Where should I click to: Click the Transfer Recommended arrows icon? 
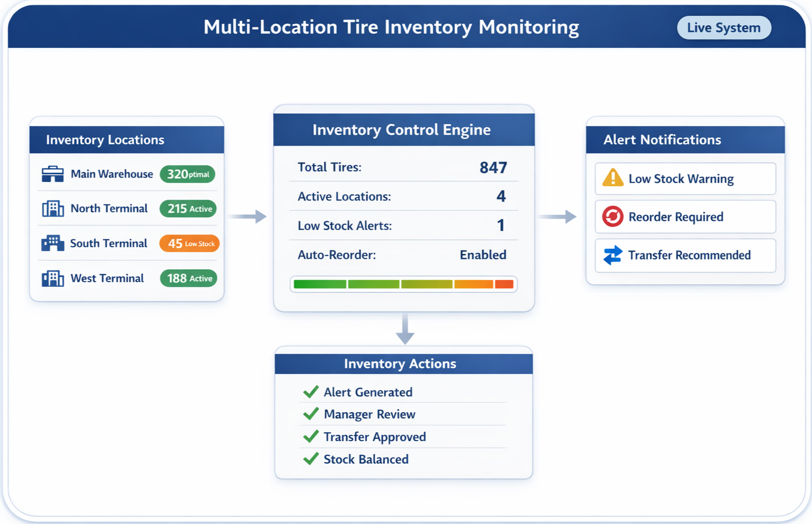coord(612,255)
